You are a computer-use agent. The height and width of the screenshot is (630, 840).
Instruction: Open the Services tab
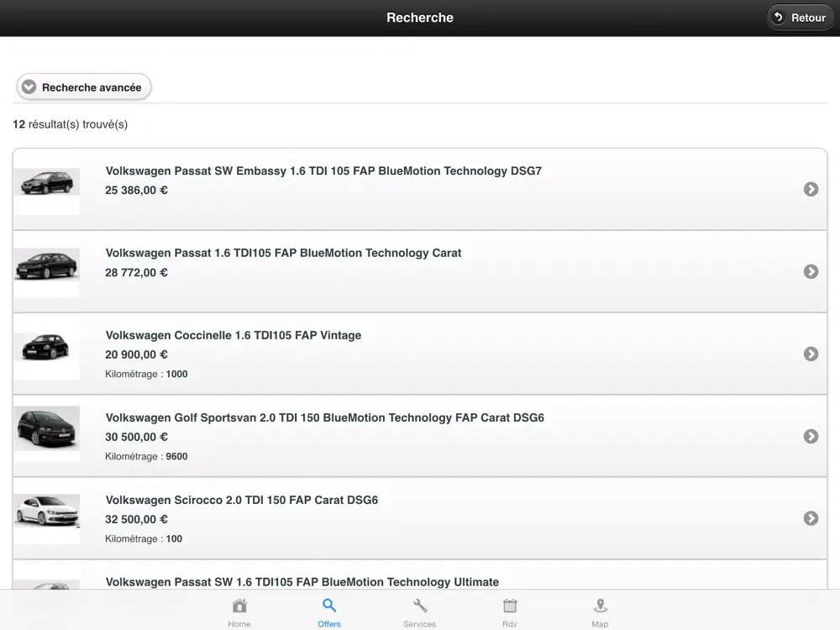pyautogui.click(x=419, y=612)
